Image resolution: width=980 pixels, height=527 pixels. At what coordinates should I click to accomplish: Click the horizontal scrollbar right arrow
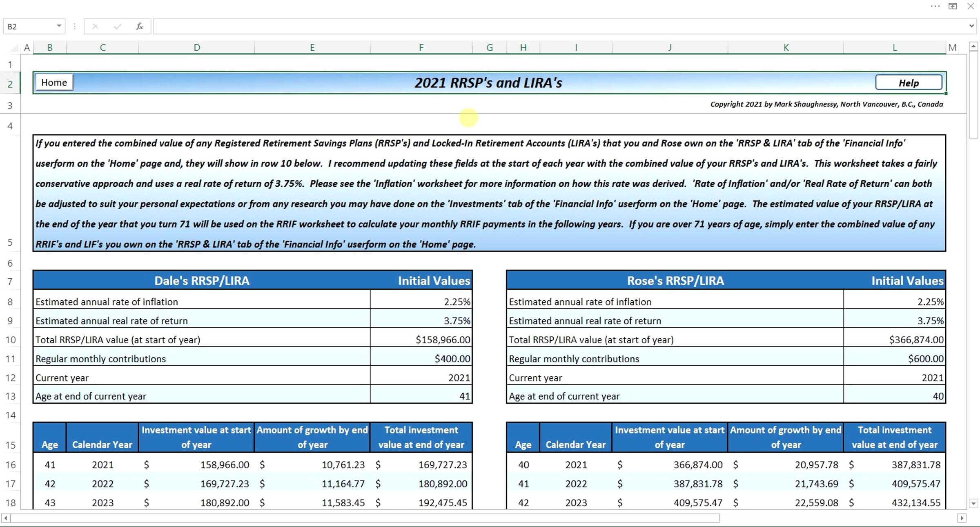point(962,518)
